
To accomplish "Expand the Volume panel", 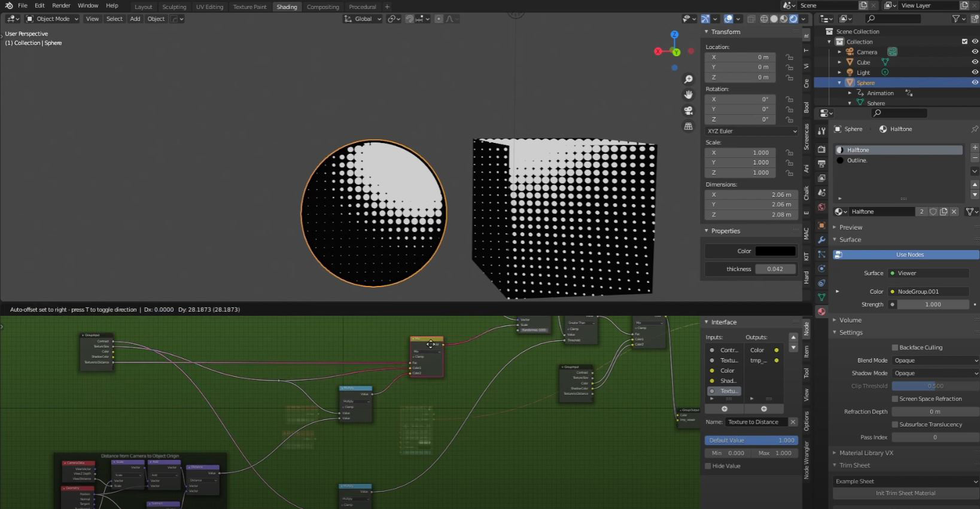I will point(850,320).
